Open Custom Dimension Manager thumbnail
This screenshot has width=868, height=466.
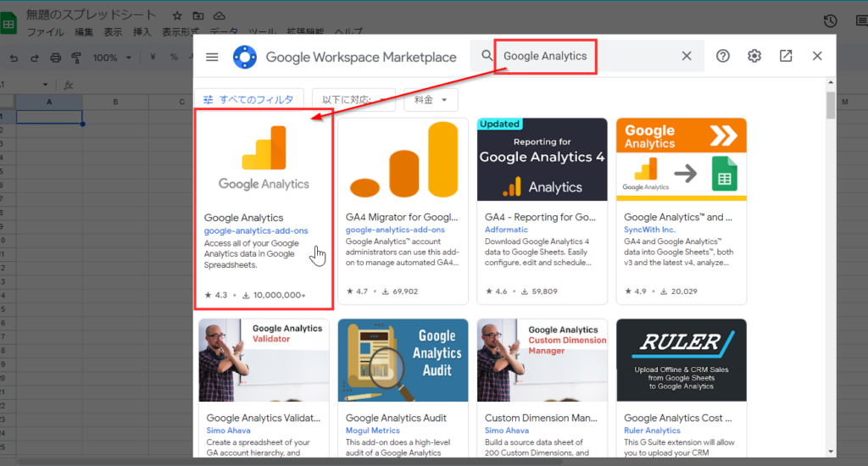(x=542, y=360)
